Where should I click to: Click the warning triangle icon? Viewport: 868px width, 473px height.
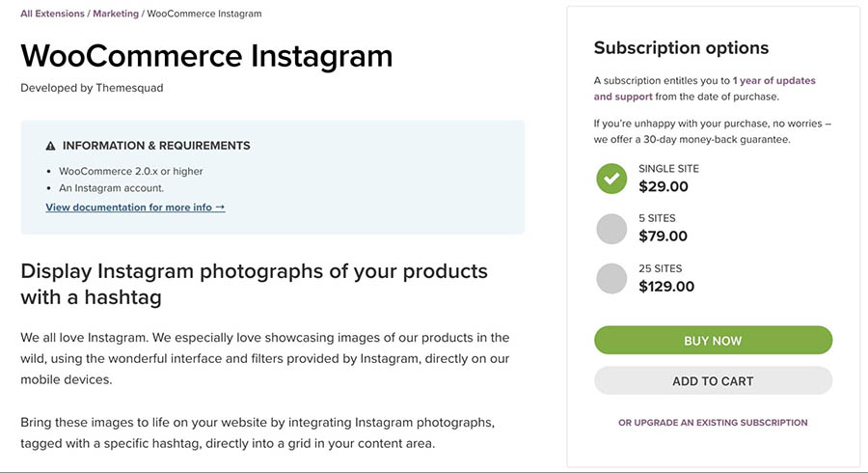tap(50, 146)
